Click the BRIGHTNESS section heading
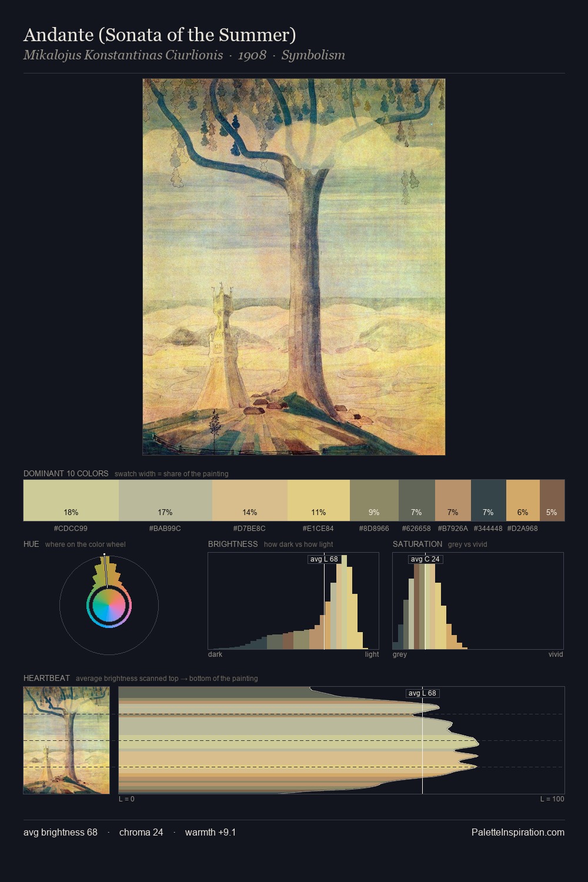The height and width of the screenshot is (882, 588). coord(233,544)
